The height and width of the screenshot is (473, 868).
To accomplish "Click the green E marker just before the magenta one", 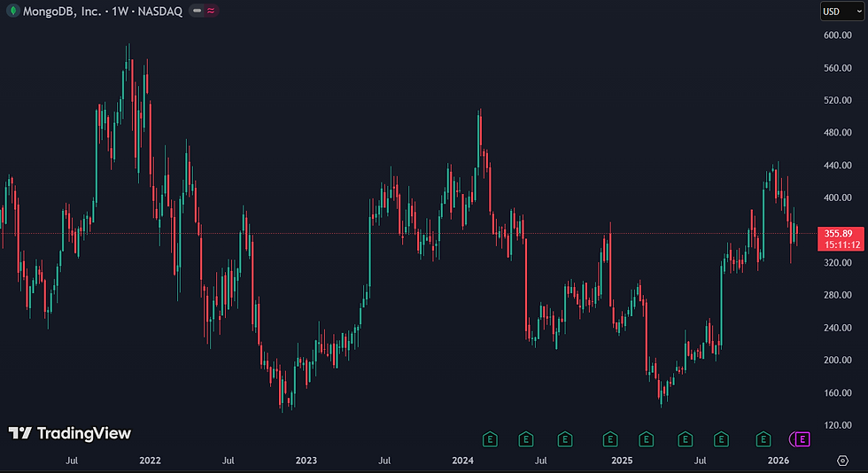I will point(763,439).
